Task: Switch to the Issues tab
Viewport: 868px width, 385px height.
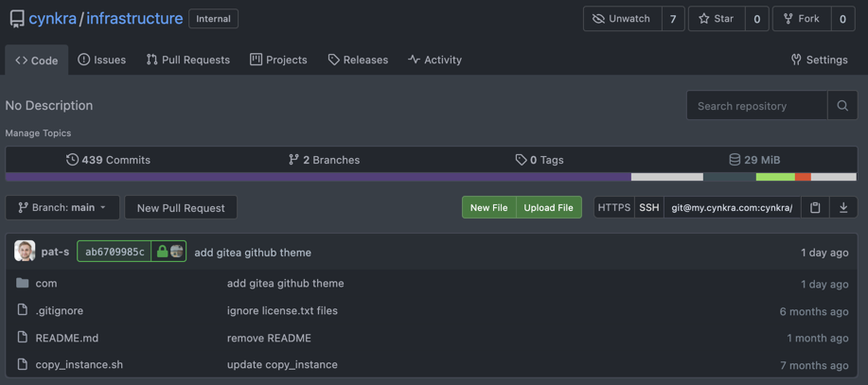Action: coord(101,60)
